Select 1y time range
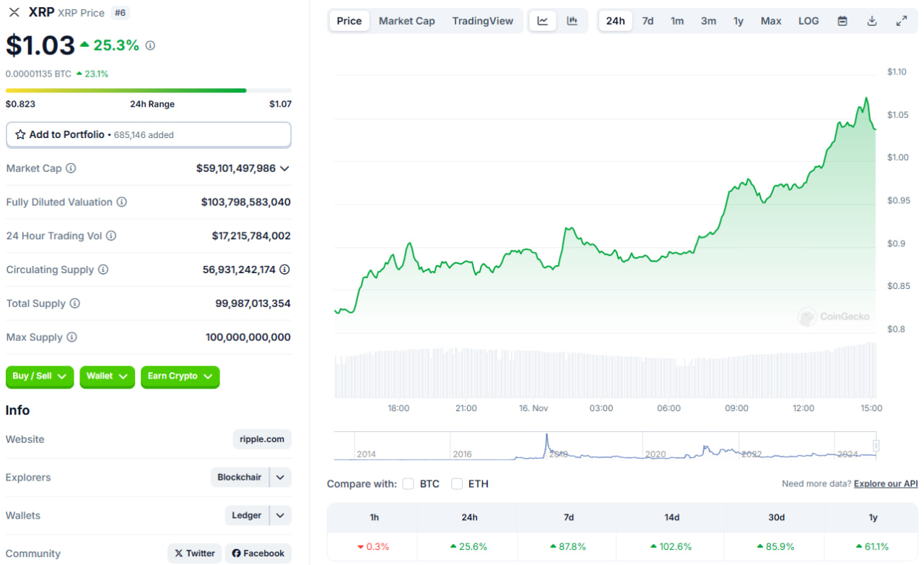924x565 pixels. pos(738,21)
